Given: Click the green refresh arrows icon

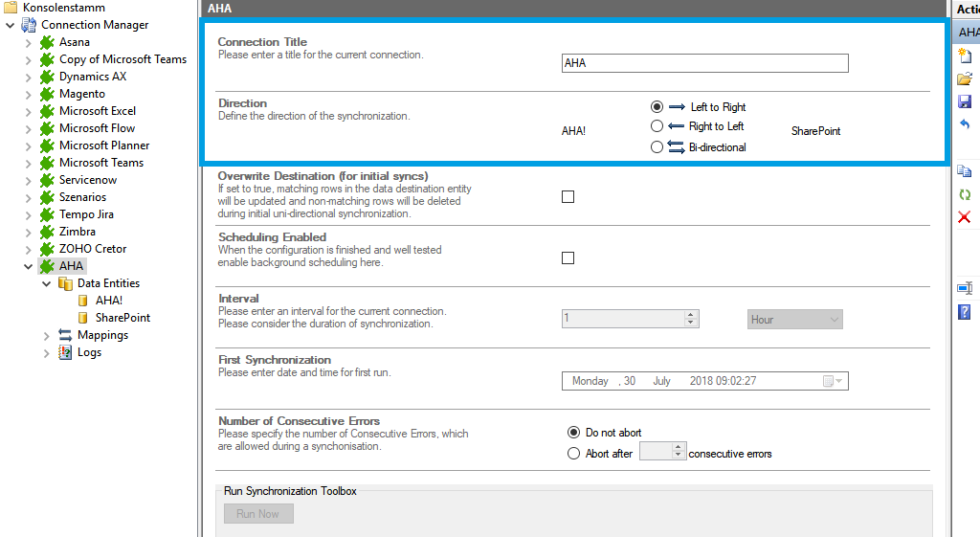Looking at the screenshot, I should pos(965,194).
